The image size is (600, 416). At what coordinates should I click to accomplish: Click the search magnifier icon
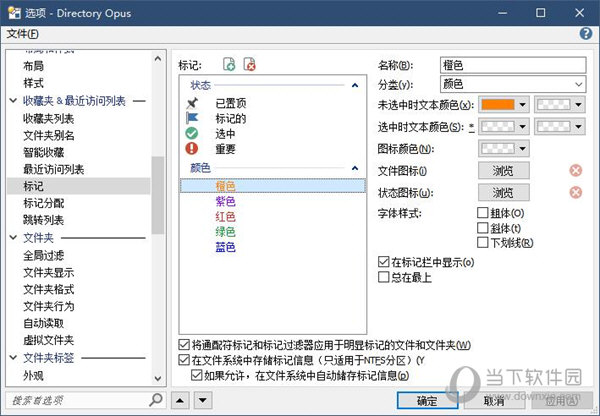(x=156, y=400)
